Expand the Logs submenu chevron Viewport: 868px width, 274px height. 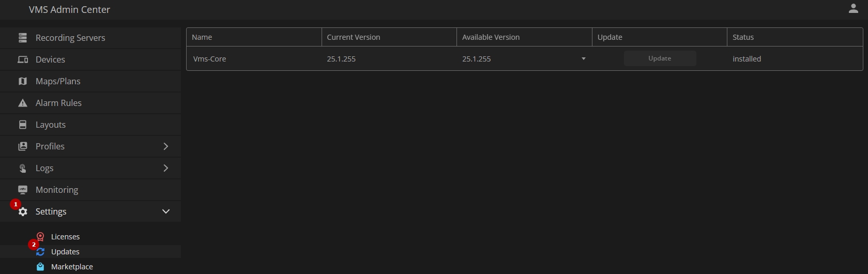(x=166, y=168)
